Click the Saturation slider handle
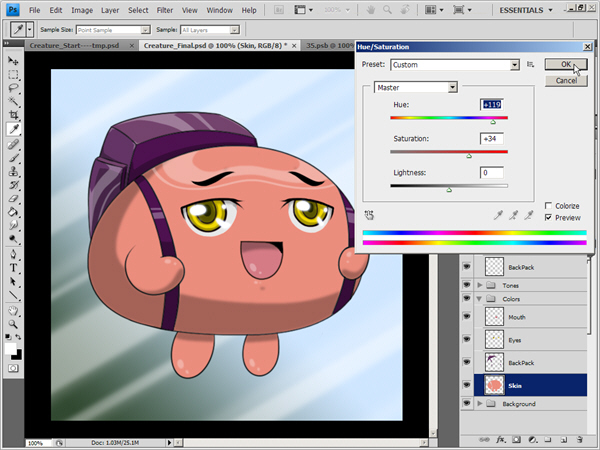600x450 pixels. click(x=469, y=156)
